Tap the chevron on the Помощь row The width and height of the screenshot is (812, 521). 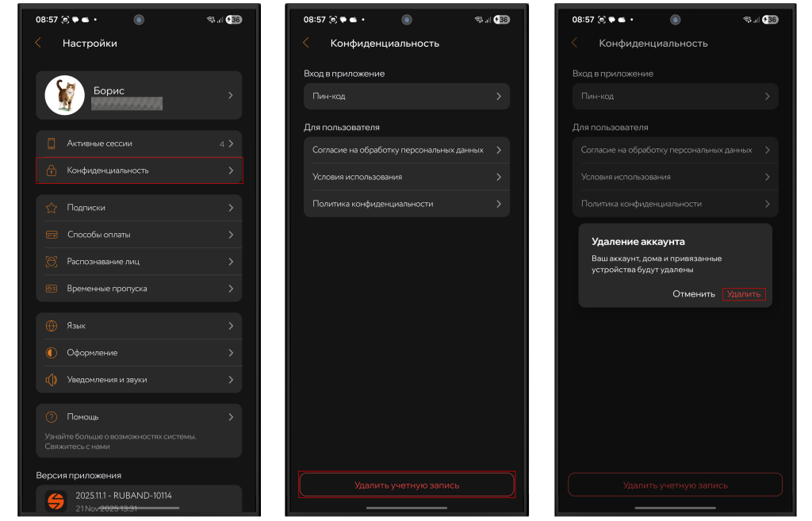pos(231,417)
